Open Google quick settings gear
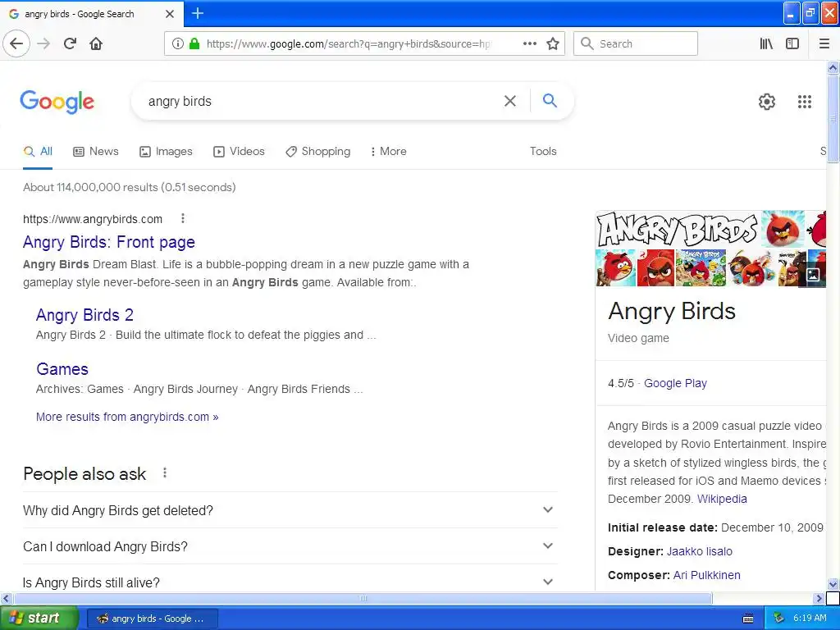Screen dimensions: 840x630 pyautogui.click(x=767, y=101)
